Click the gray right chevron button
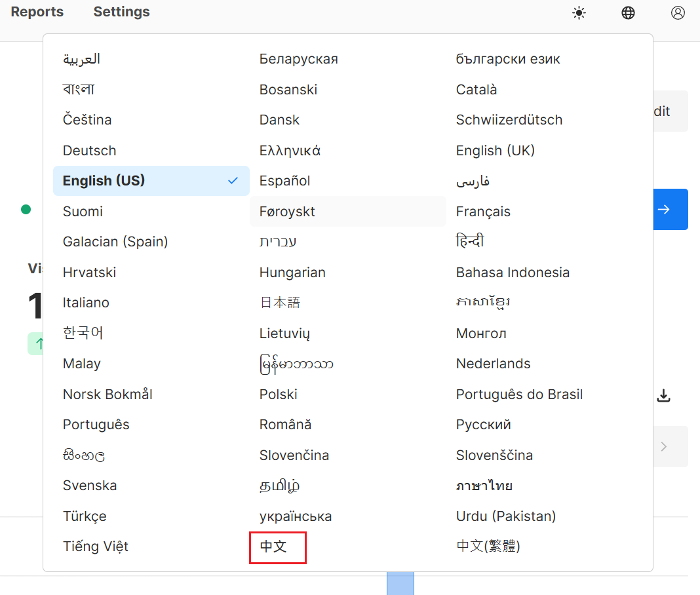The width and height of the screenshot is (700, 595). [664, 447]
